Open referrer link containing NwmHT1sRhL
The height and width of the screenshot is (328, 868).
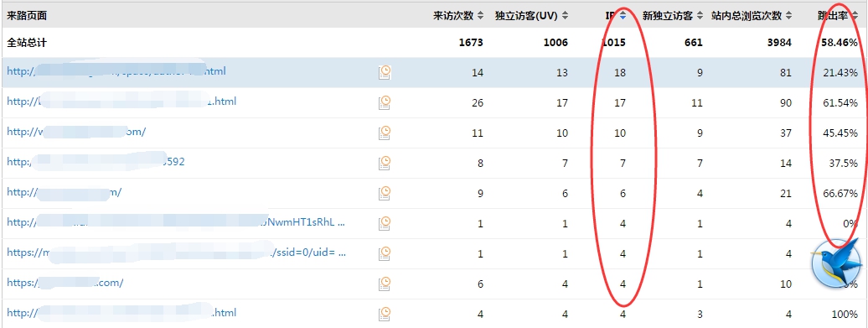176,222
